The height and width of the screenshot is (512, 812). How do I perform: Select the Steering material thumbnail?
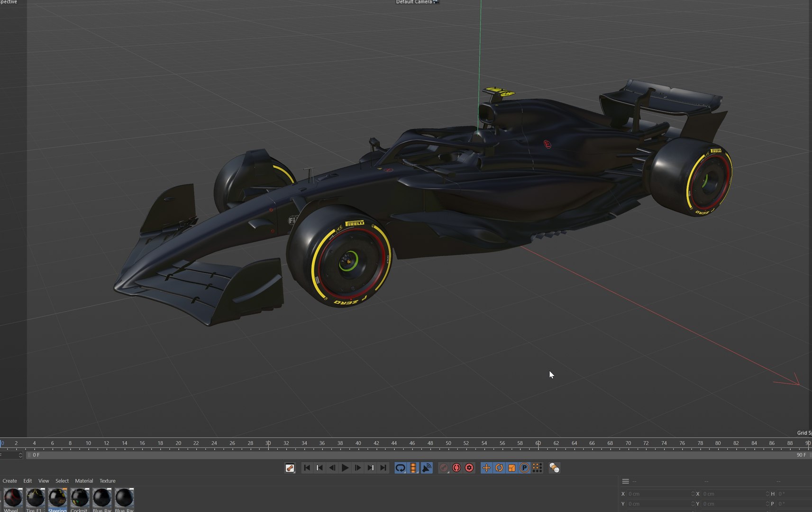tap(57, 498)
